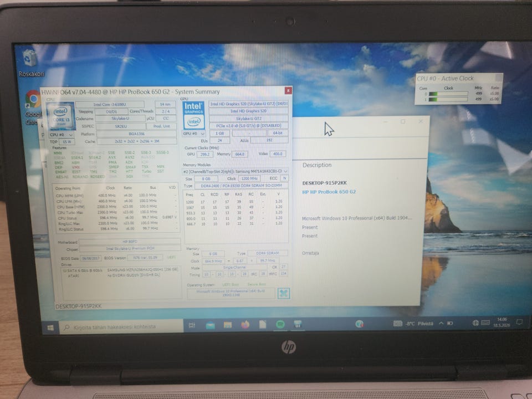Click the Intel Core i3-6100U name field
Screen dimensions: 532x399
[110, 105]
